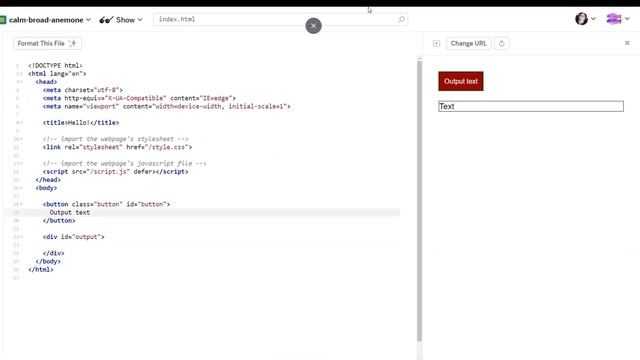Click the 'Output text' code line 19

[x=70, y=212]
